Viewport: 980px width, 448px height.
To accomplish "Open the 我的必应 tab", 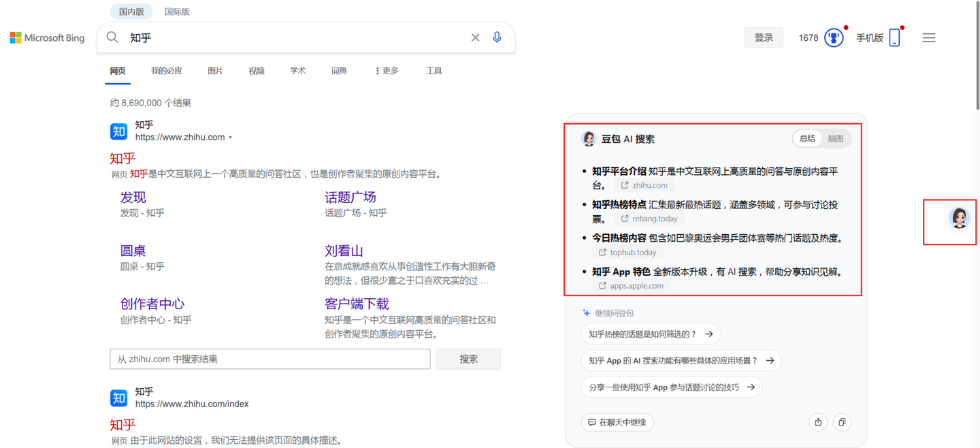I will pyautogui.click(x=167, y=71).
